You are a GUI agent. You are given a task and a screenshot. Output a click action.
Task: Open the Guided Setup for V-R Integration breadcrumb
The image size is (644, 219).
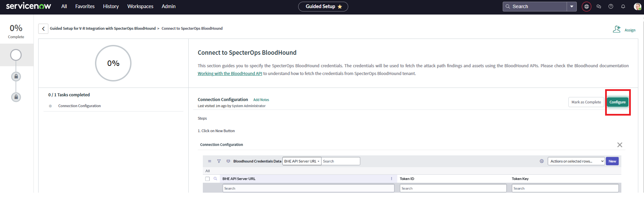click(103, 28)
